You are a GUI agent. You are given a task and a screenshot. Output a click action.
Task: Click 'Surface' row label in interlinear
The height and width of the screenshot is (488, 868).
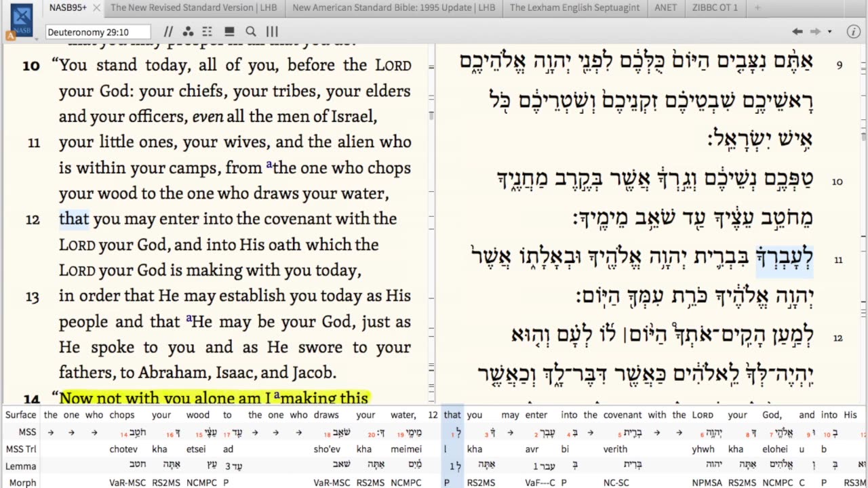21,415
